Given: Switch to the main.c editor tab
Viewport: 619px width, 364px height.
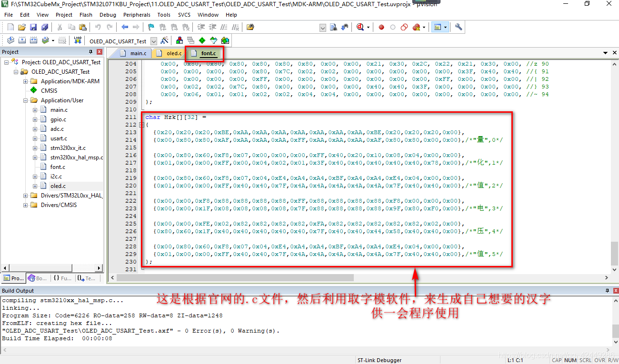Looking at the screenshot, I should [x=134, y=53].
